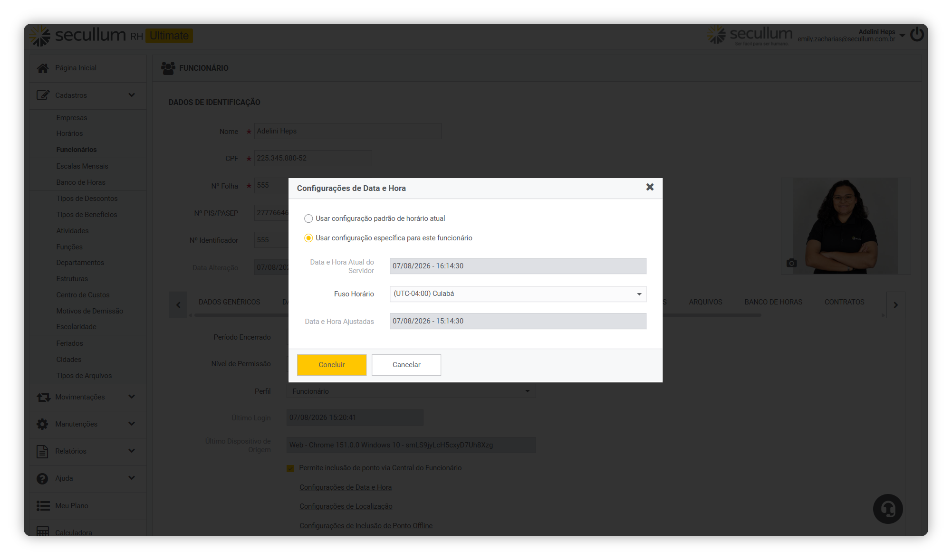Expand the Manutenções menu chevron
The height and width of the screenshot is (560, 952).
point(132,424)
